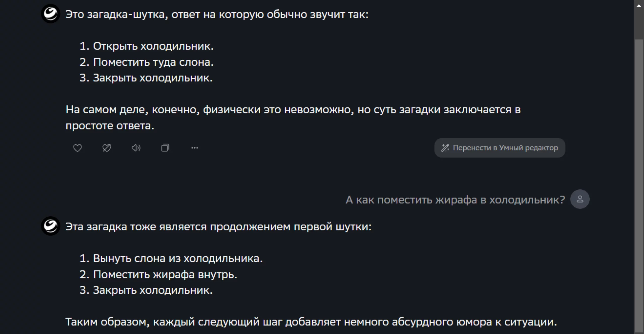Click the user avatar beside the giraffe question
Image resolution: width=644 pixels, height=334 pixels.
(580, 199)
